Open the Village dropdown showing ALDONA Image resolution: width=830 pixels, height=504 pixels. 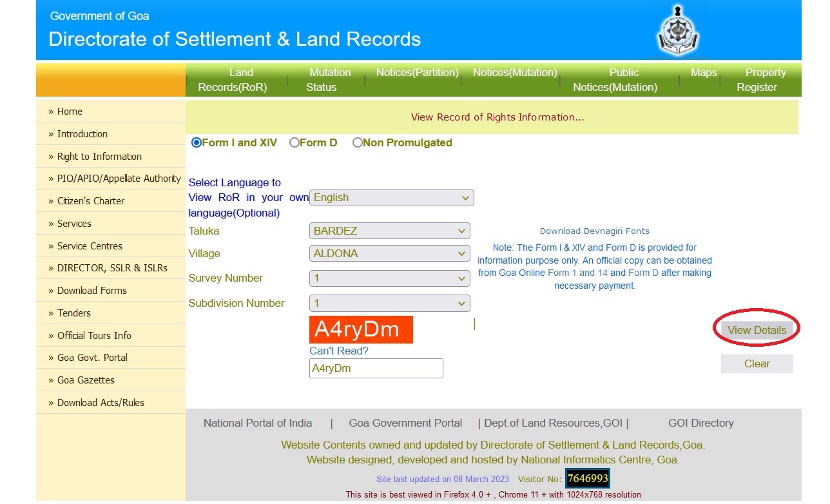[x=390, y=253]
